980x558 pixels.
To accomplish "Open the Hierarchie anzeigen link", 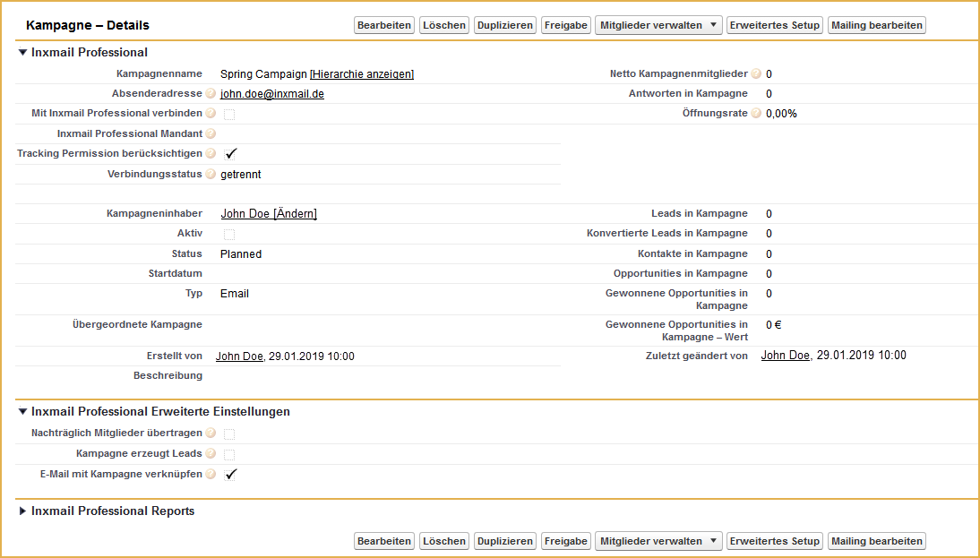I will [x=362, y=73].
